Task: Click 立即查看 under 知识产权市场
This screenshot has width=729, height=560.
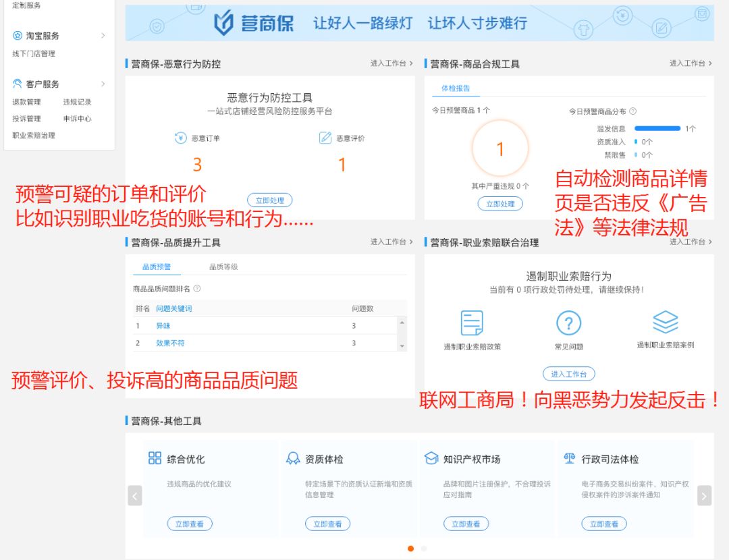Action: pos(466,524)
